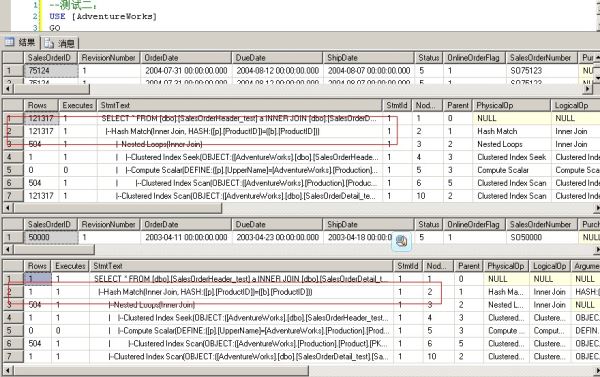Click second result grid horizontal scrollbar thumb
The width and height of the screenshot is (600, 377).
pos(54,250)
